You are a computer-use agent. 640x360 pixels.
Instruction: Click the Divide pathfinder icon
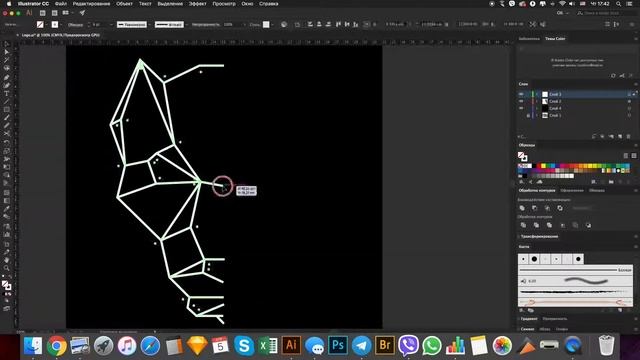point(523,225)
